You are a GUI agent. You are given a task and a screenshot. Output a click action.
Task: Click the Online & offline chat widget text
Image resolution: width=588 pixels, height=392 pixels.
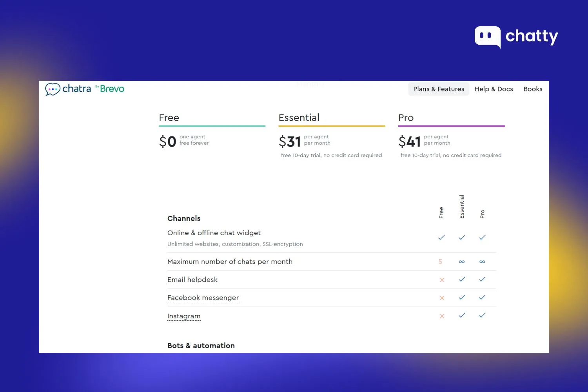(214, 233)
